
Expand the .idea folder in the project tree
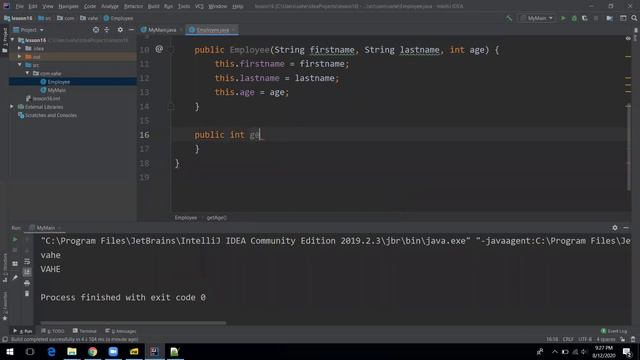coord(20,48)
